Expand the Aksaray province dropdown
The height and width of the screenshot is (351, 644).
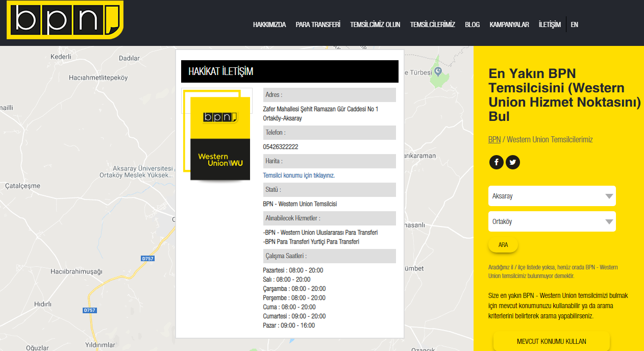point(552,196)
